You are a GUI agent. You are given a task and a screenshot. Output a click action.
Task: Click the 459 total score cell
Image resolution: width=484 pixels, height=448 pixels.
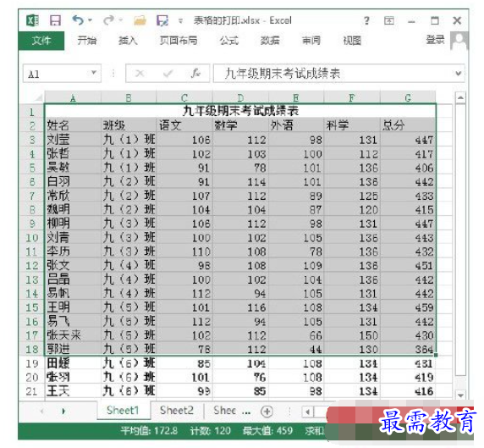click(x=408, y=307)
